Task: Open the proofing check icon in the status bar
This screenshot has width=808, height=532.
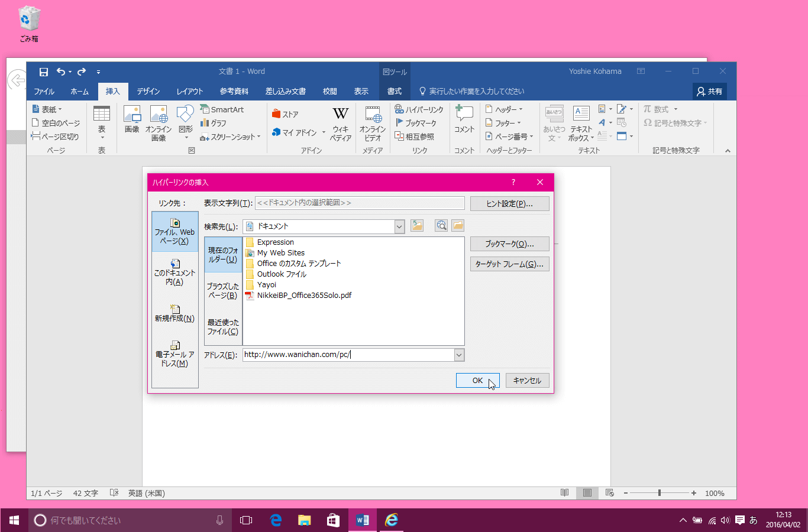Action: coord(114,493)
